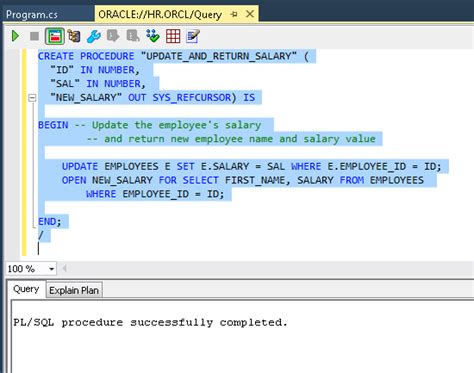The width and height of the screenshot is (474, 373).
Task: Click the UPDATE keyword before EMPLOYEES E
Action: (80, 166)
